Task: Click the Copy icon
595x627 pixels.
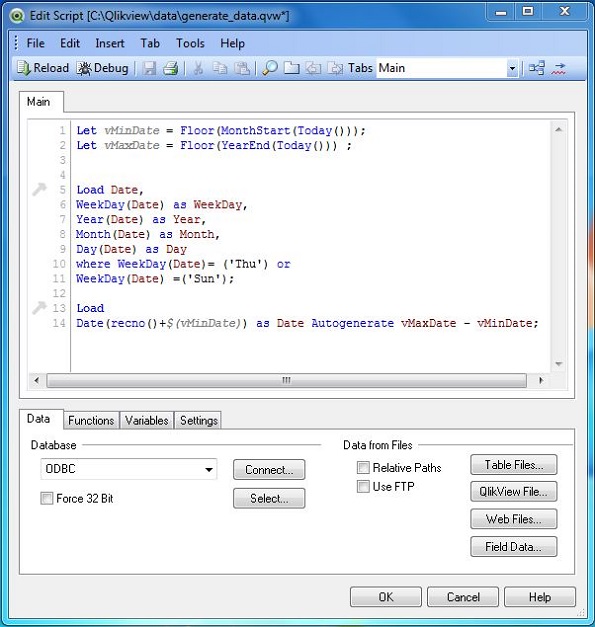Action: click(x=220, y=68)
